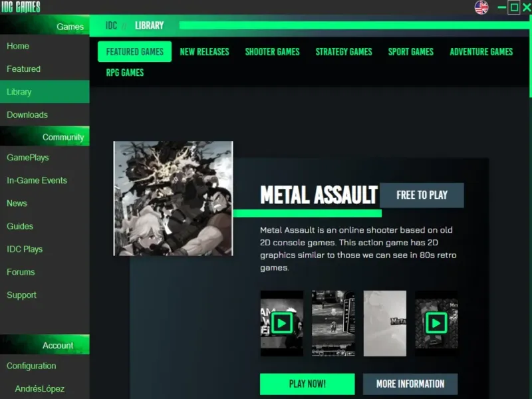Open the third Metal Assault screenshot thumbnail

tap(385, 323)
